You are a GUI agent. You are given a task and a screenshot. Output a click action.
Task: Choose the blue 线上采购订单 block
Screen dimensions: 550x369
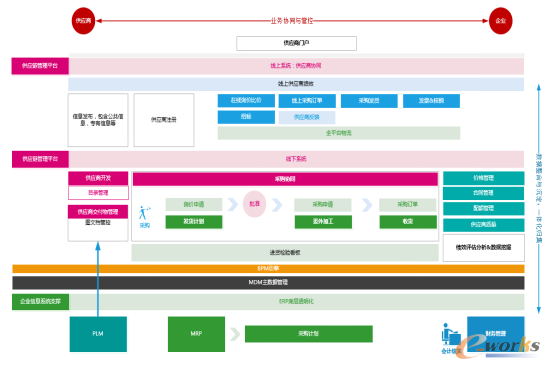point(307,101)
